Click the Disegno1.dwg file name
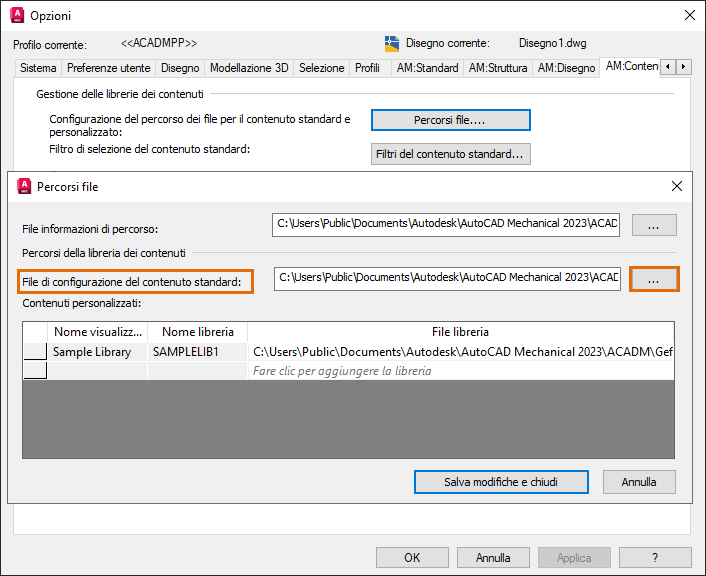 (x=552, y=43)
